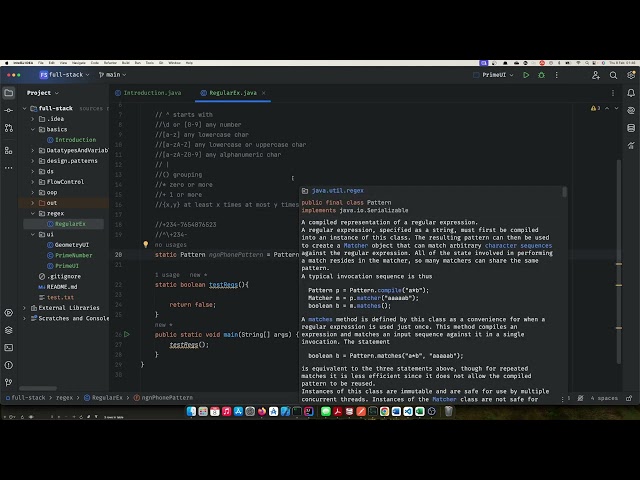Open the full-stack project dropdown
640x480 pixels.
click(64, 75)
